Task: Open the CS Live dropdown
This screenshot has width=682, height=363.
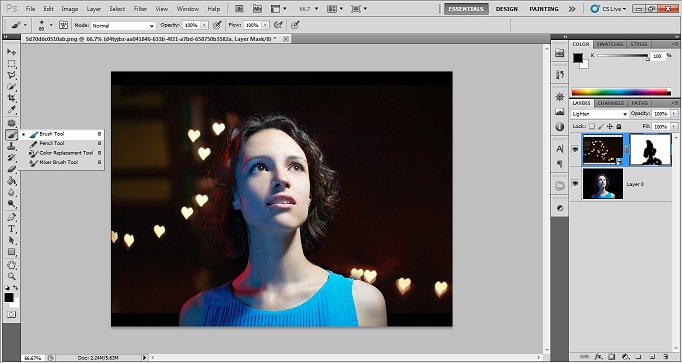Action: [609, 8]
